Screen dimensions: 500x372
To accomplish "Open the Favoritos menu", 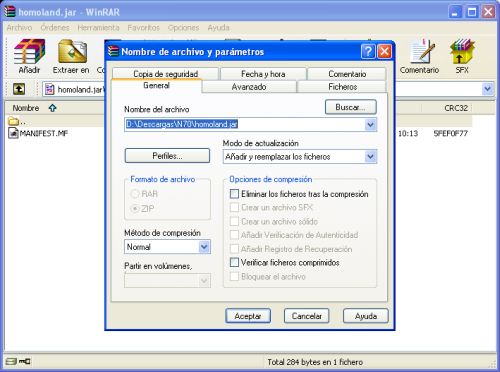I will tap(144, 28).
